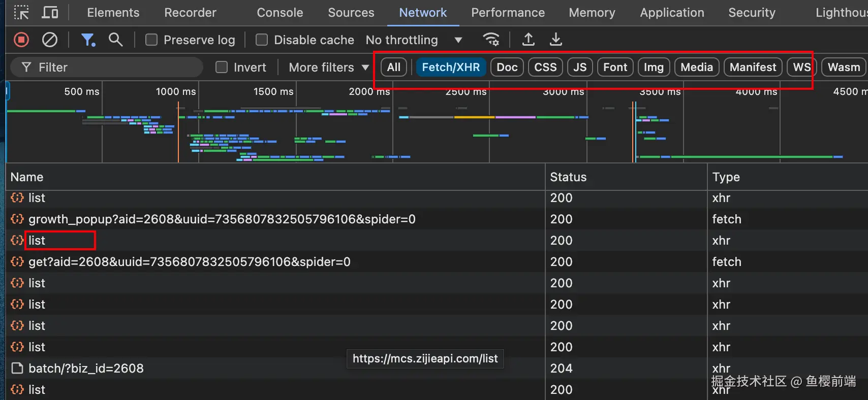Open network conditions wifi icon

click(x=491, y=40)
